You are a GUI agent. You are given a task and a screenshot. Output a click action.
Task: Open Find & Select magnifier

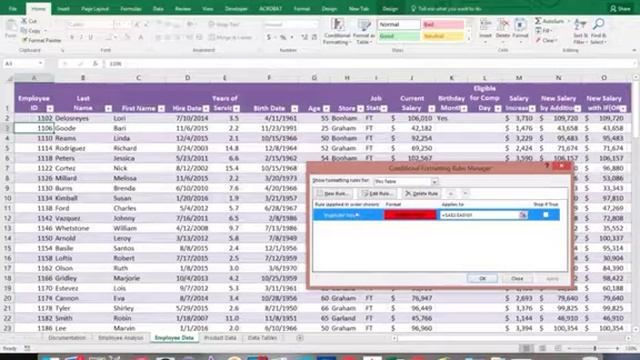[598, 31]
